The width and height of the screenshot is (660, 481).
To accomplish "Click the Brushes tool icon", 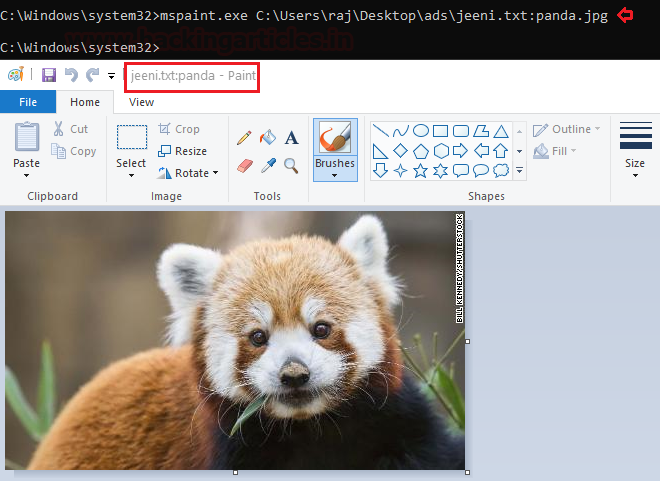I will pos(335,137).
